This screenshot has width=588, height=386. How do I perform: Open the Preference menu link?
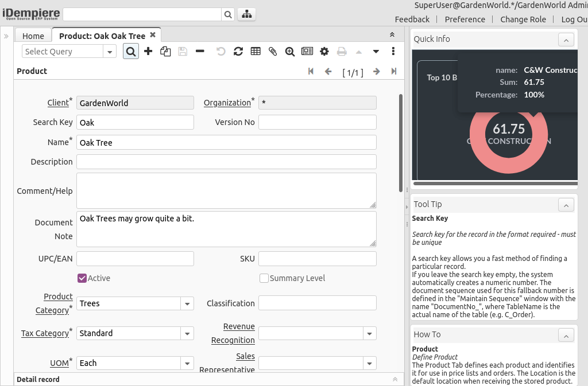coord(465,20)
